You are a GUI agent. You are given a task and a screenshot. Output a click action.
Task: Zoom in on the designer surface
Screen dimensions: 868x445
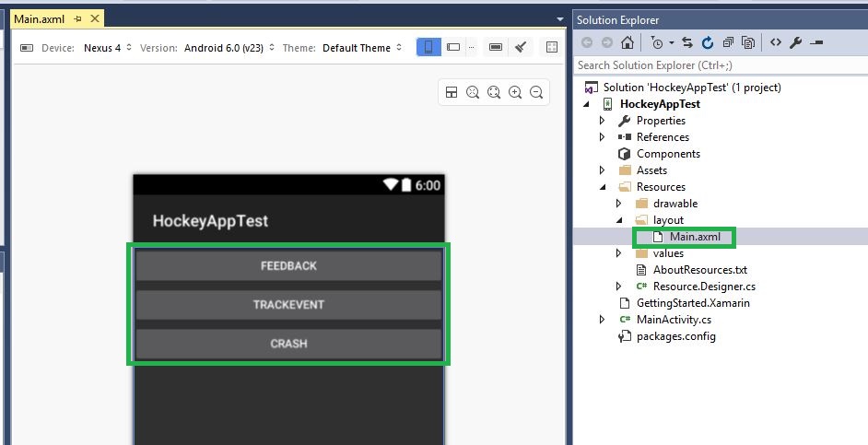click(515, 92)
